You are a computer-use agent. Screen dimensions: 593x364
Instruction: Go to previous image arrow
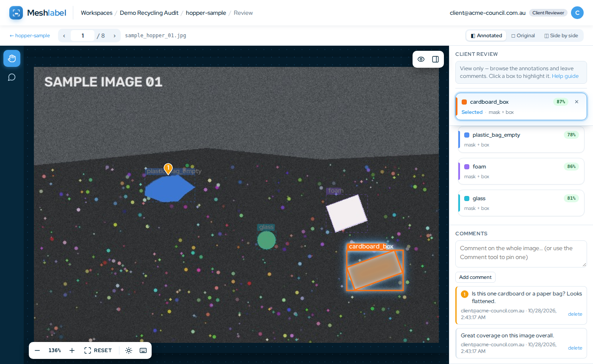point(64,36)
